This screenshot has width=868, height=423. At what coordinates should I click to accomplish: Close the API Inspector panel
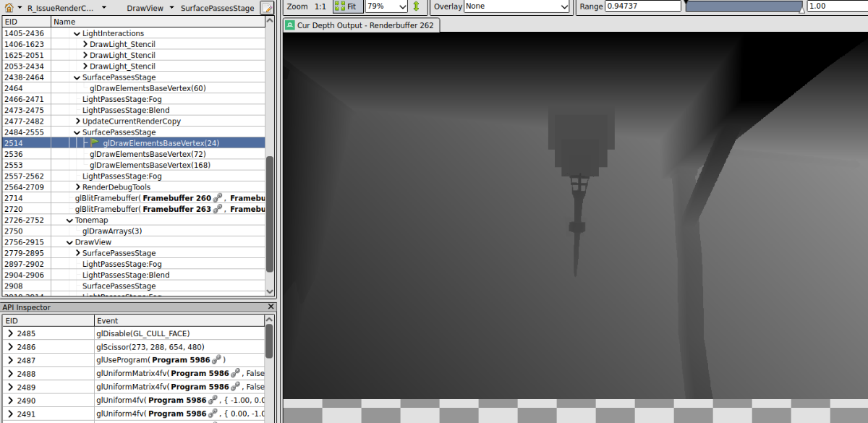pos(271,307)
